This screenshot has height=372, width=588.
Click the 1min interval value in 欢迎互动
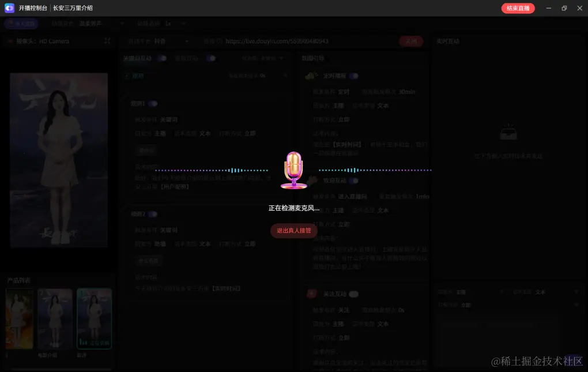coord(422,196)
